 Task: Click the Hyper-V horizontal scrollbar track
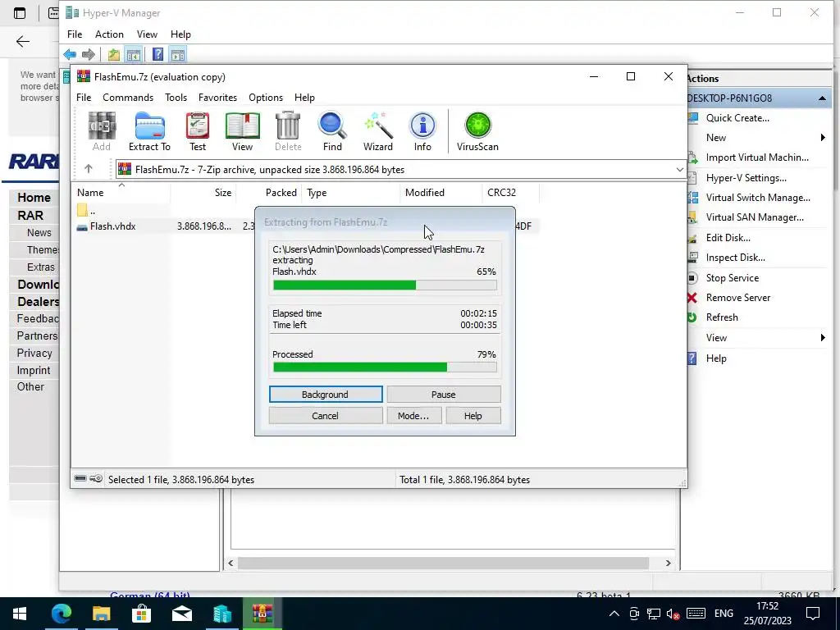(449, 563)
